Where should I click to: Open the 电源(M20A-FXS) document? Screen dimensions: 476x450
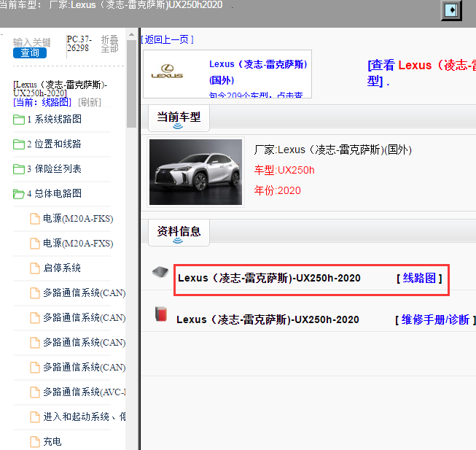pyautogui.click(x=78, y=243)
